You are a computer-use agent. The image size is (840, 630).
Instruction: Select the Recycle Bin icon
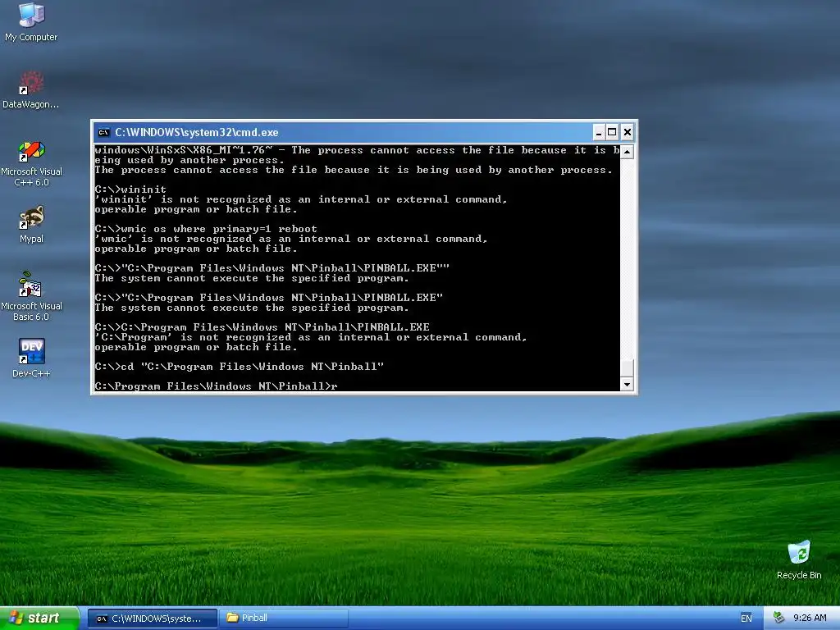[x=799, y=559]
